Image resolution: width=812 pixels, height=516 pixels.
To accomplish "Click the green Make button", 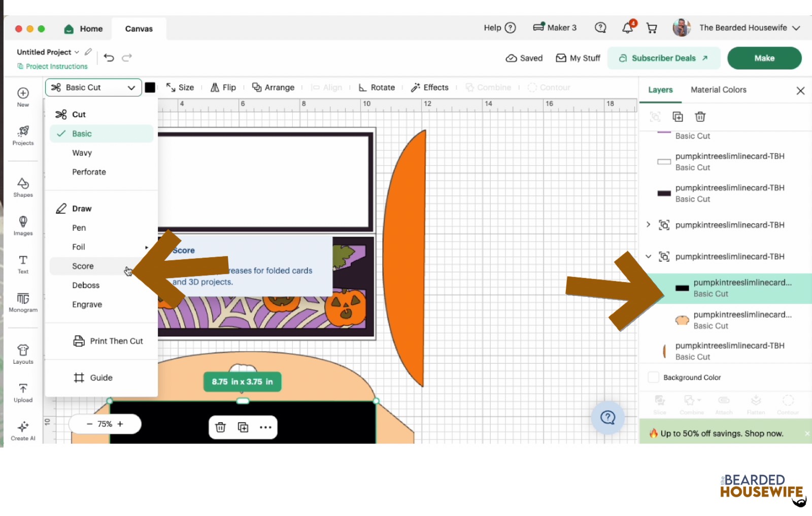I will (764, 58).
